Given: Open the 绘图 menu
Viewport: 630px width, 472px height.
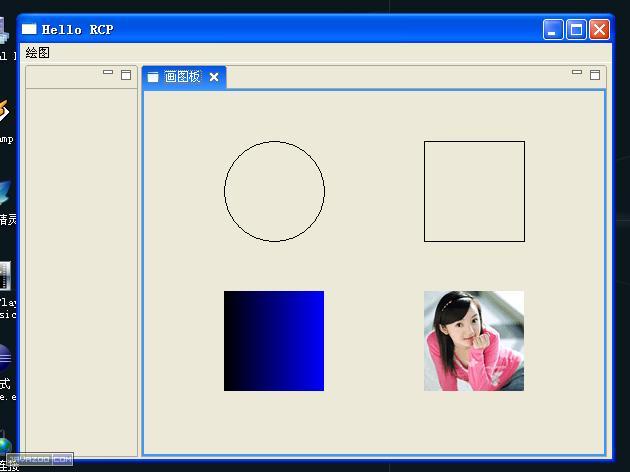Looking at the screenshot, I should 37,53.
